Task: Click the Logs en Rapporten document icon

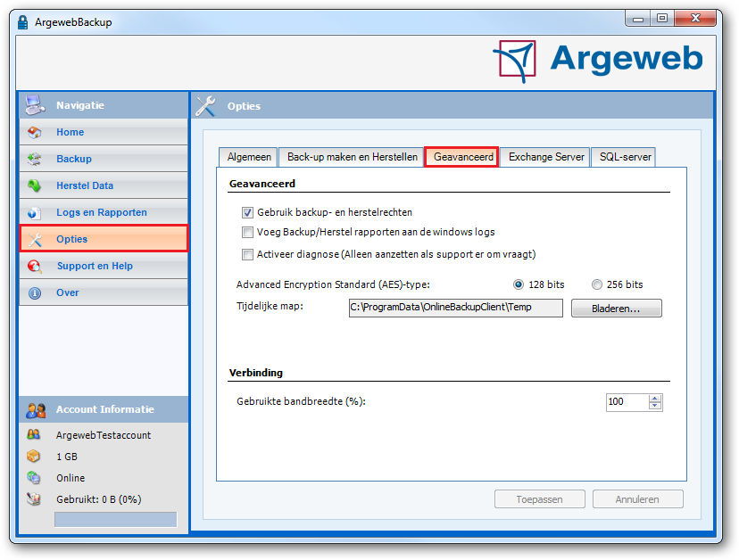Action: pyautogui.click(x=35, y=213)
